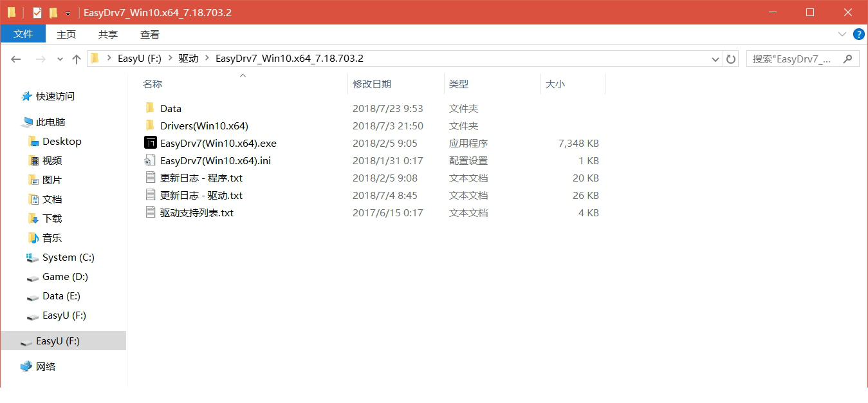Image resolution: width=868 pixels, height=403 pixels.
Task: Click the search box field
Action: 802,59
